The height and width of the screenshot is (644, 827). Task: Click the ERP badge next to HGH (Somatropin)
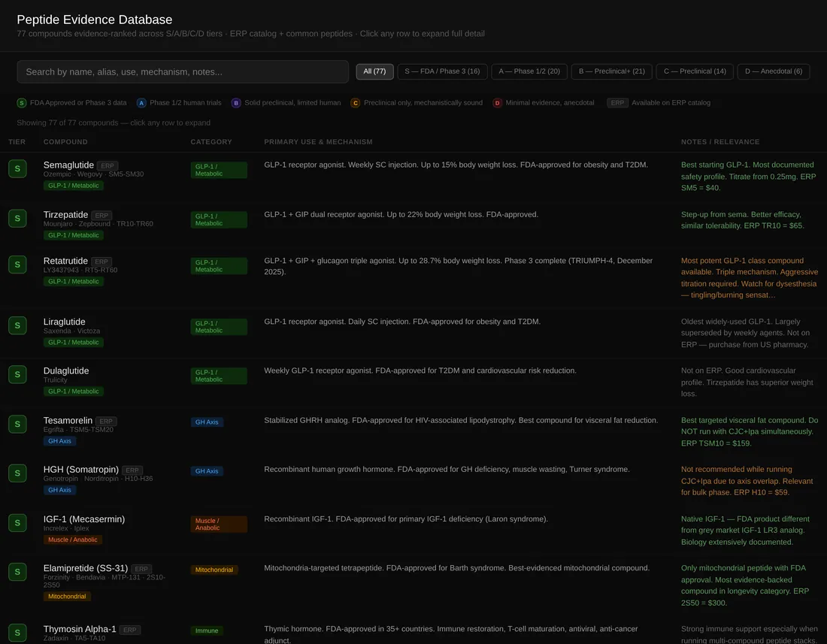tap(132, 470)
